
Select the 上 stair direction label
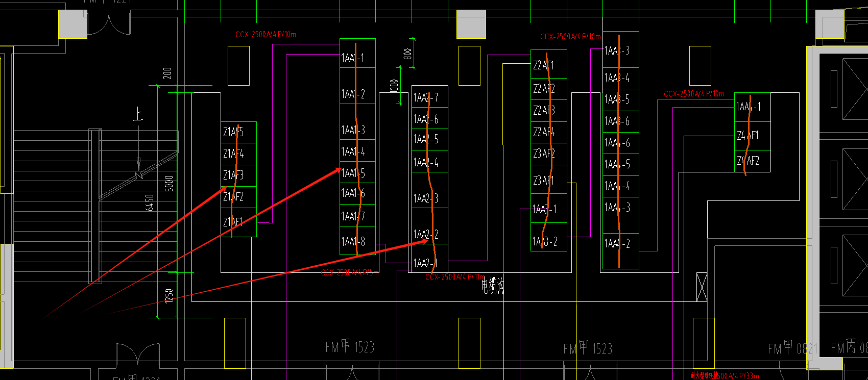(138, 114)
